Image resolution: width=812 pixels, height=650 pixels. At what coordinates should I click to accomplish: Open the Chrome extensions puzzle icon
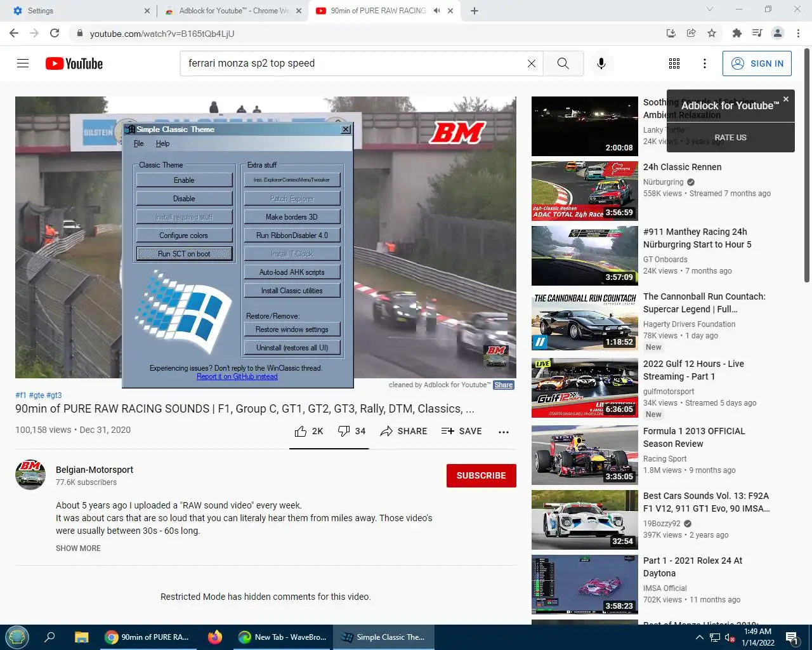coord(737,33)
